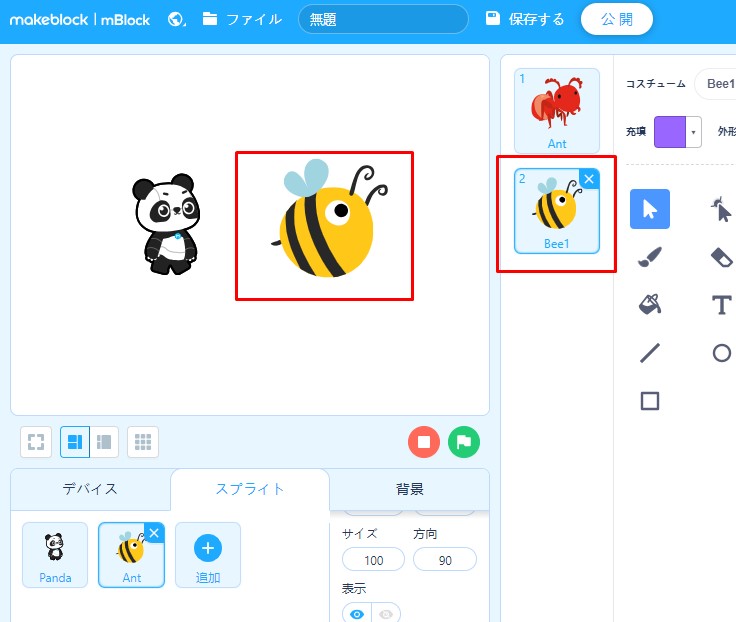Switch to the デバイス tab
This screenshot has width=736, height=622.
tap(90, 489)
